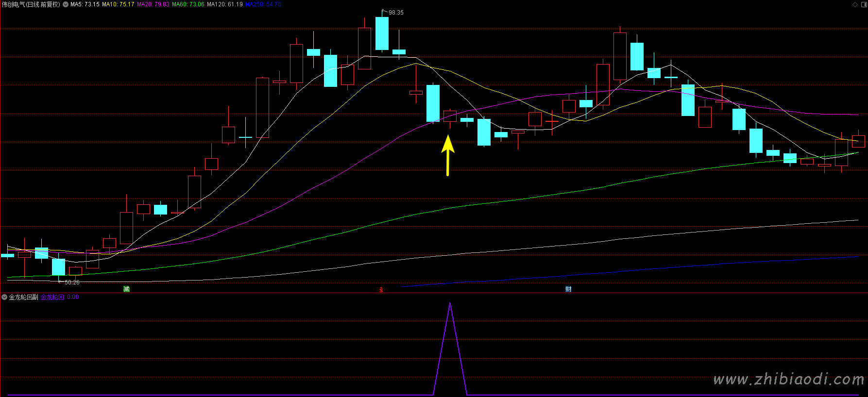Click the diamond icon at top right
The image size is (868, 397).
click(x=855, y=4)
